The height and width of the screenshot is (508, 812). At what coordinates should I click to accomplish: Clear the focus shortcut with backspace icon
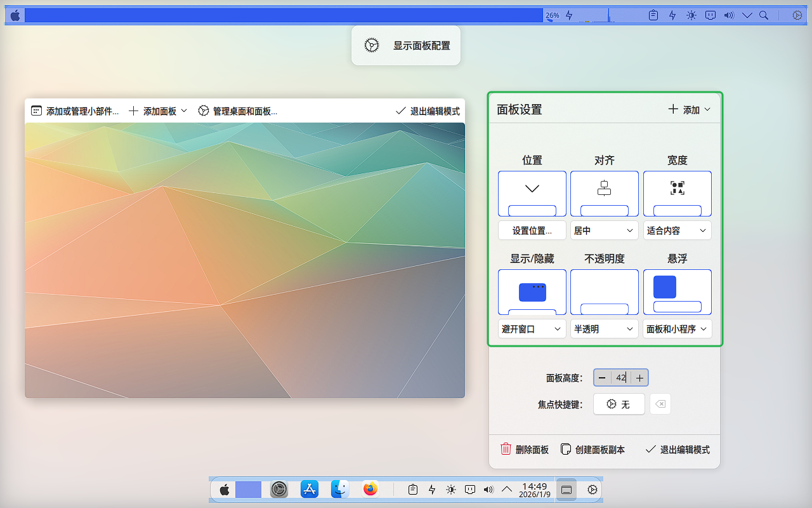[660, 404]
